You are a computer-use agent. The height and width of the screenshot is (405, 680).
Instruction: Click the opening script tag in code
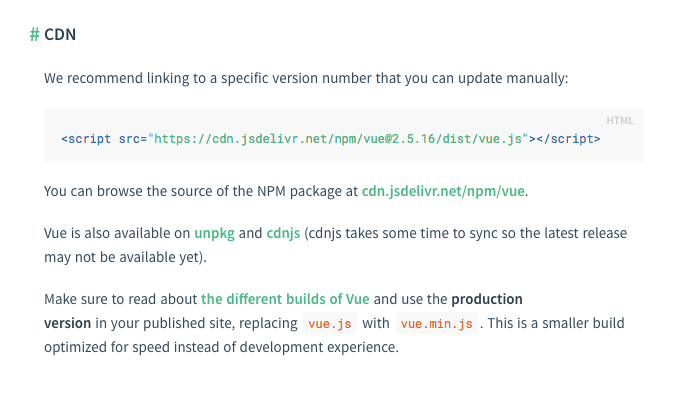coord(86,140)
